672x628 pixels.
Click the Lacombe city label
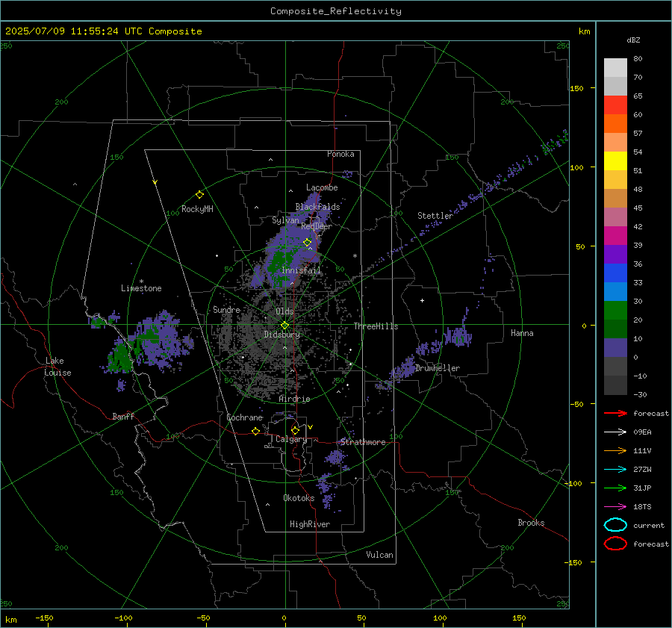pos(322,187)
